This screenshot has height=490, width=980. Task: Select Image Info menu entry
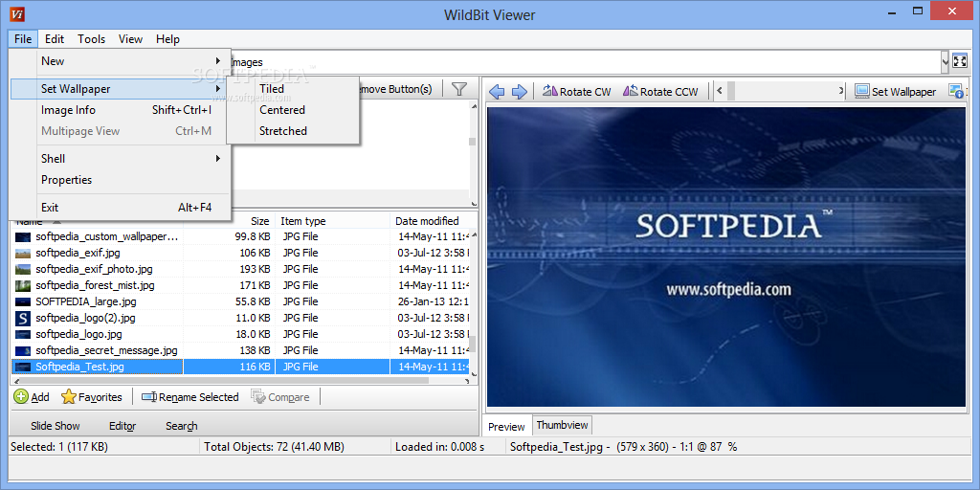click(120, 110)
